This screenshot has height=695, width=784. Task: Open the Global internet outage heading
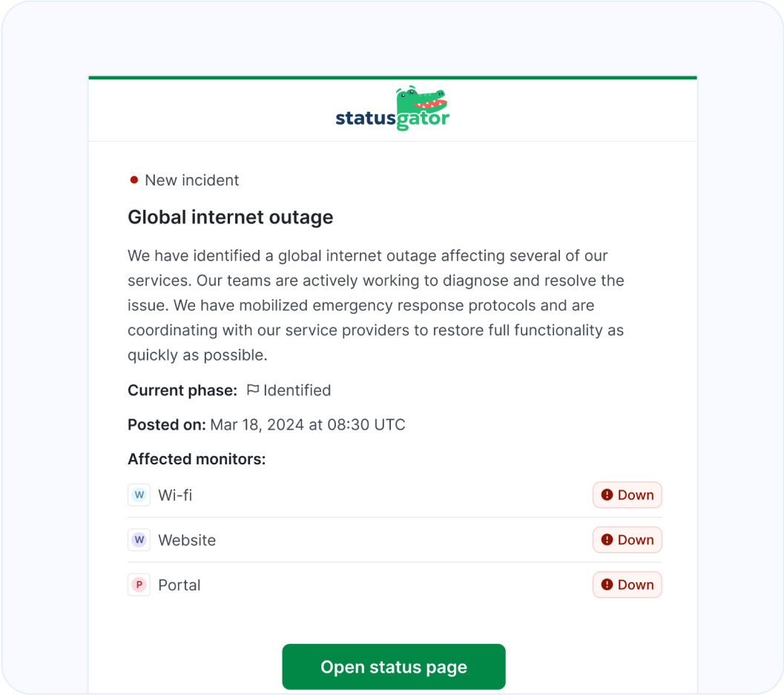point(230,217)
